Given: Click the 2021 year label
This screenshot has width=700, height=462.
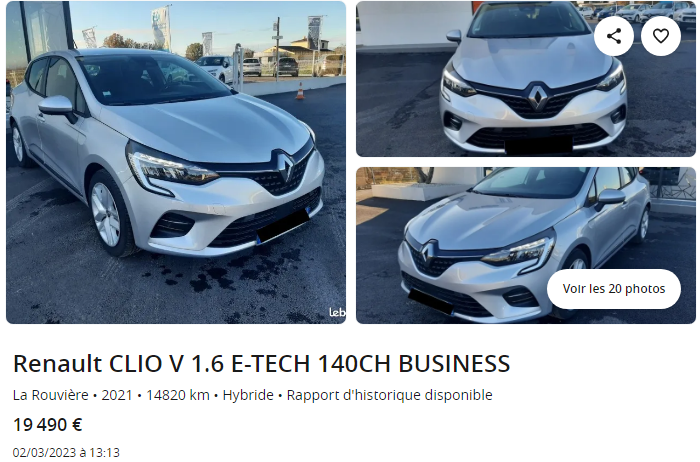Looking at the screenshot, I should click(x=117, y=395).
